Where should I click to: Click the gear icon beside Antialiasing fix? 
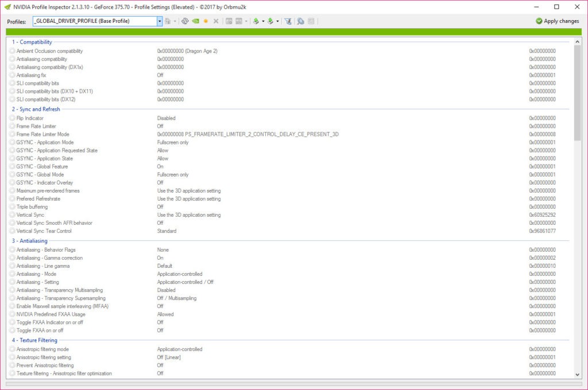click(x=12, y=75)
